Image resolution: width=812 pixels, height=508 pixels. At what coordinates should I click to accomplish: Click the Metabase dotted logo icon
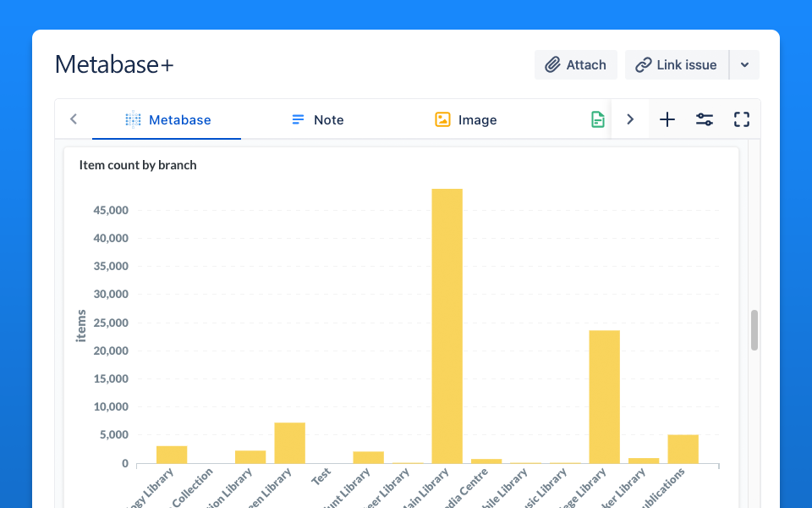pyautogui.click(x=133, y=119)
